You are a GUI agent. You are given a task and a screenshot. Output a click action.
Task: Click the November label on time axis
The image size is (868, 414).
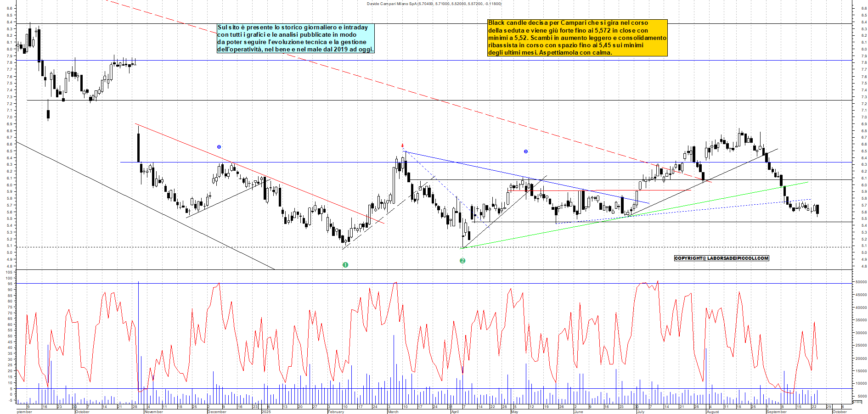click(x=154, y=412)
